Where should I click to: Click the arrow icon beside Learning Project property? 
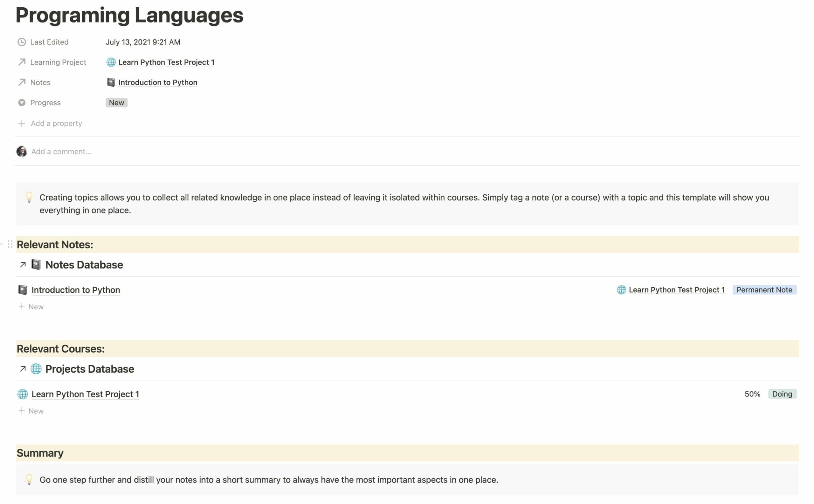[21, 62]
